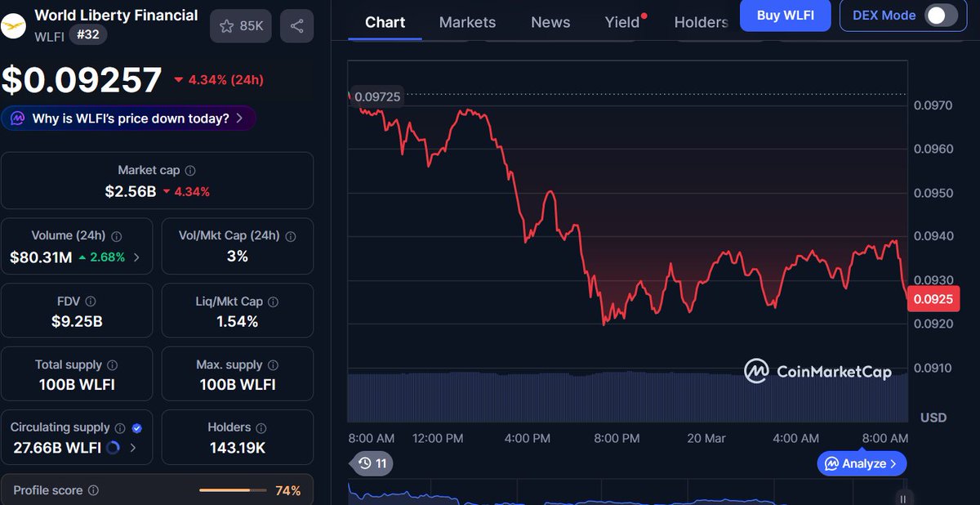Viewport: 980px width, 505px height.
Task: Open the News tab
Action: point(550,22)
